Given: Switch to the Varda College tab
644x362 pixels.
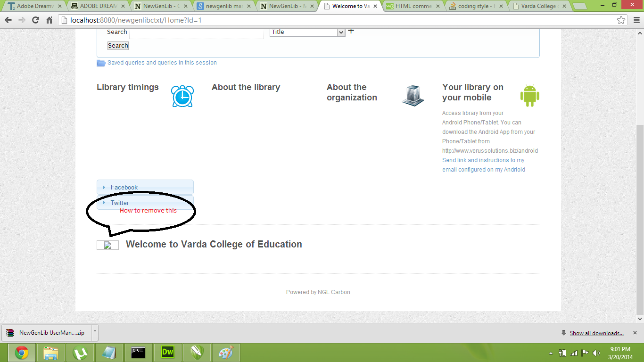Looking at the screenshot, I should point(539,6).
